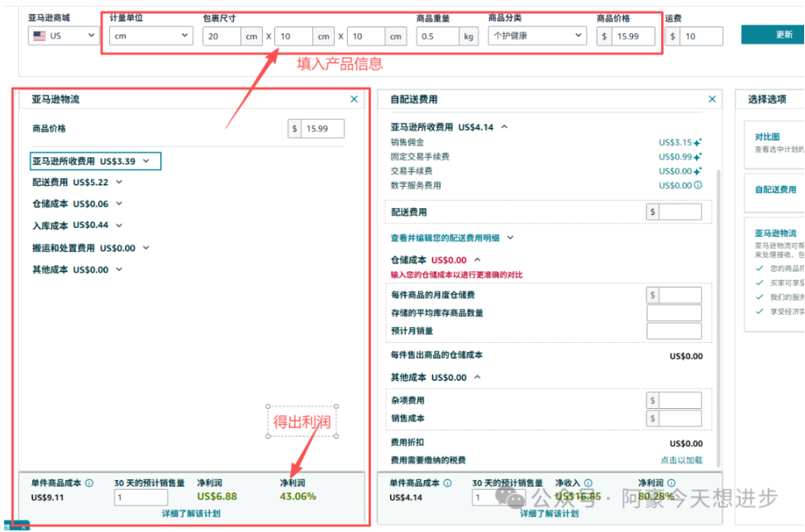Close the 自配送费用 panel
This screenshot has height=532, width=805.
[x=712, y=99]
